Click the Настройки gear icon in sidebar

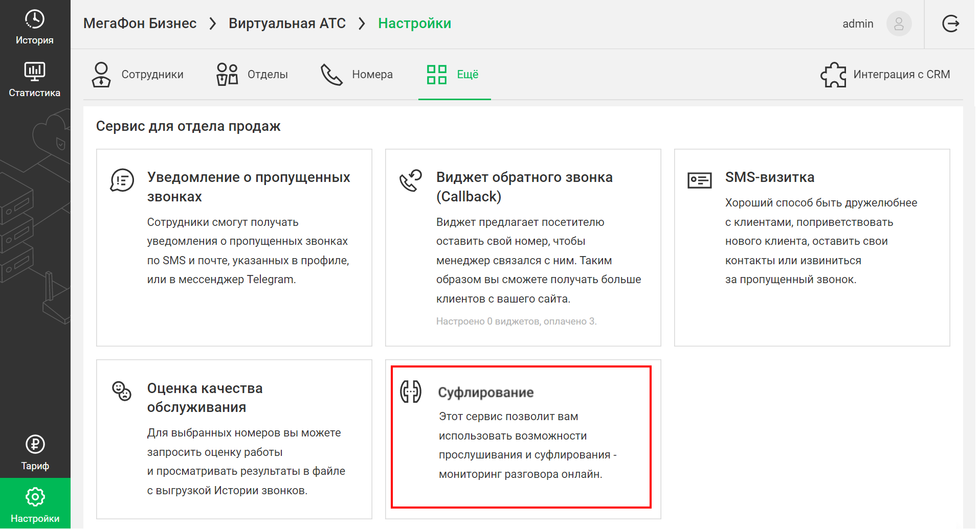pyautogui.click(x=35, y=497)
